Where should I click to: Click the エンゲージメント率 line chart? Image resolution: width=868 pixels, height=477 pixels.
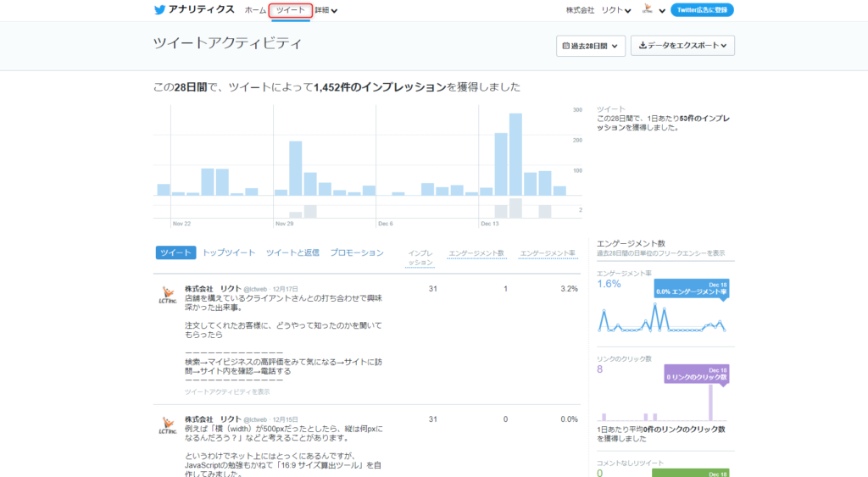coord(662,319)
